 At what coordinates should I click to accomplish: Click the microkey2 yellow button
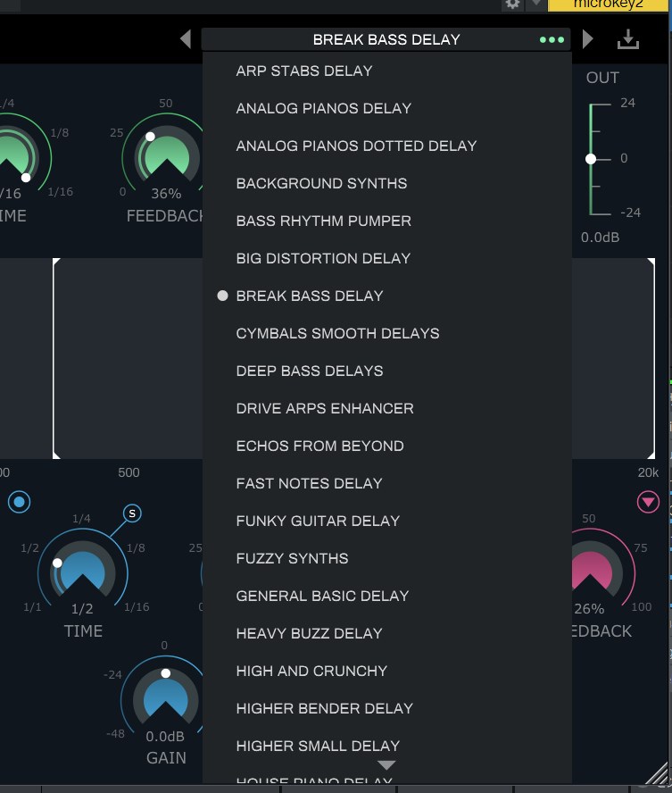tap(609, 4)
